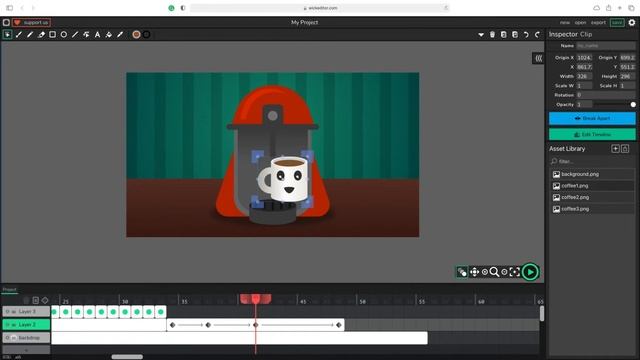Click the add layer plus button
This screenshot has width=640, height=360.
point(26,350)
